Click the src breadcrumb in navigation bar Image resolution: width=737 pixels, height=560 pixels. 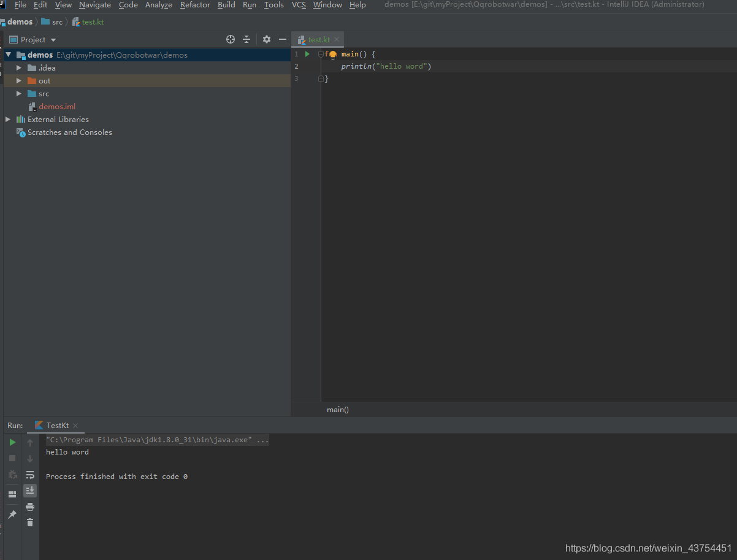pos(57,22)
